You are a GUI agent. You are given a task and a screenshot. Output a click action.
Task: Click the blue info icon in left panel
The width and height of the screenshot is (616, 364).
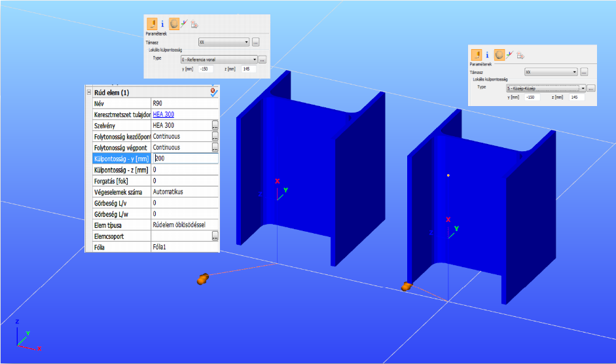(162, 24)
